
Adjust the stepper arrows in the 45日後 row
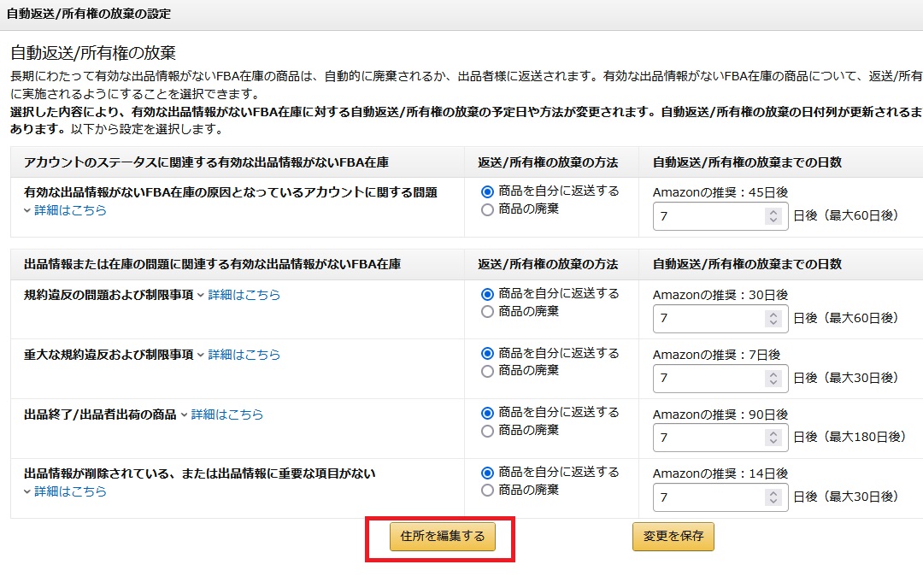point(773,216)
